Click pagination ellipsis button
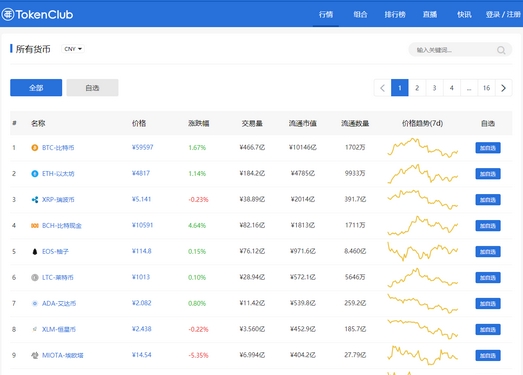This screenshot has width=523, height=375. click(469, 88)
